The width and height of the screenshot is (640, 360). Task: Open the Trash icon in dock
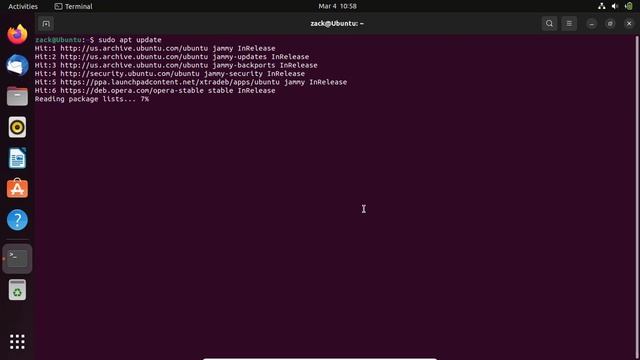(x=17, y=290)
